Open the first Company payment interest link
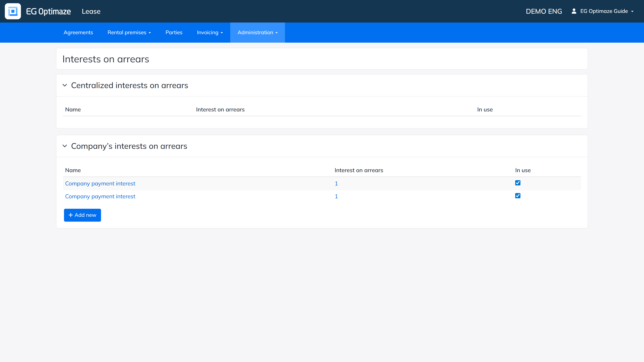This screenshot has width=644, height=362. 100,183
